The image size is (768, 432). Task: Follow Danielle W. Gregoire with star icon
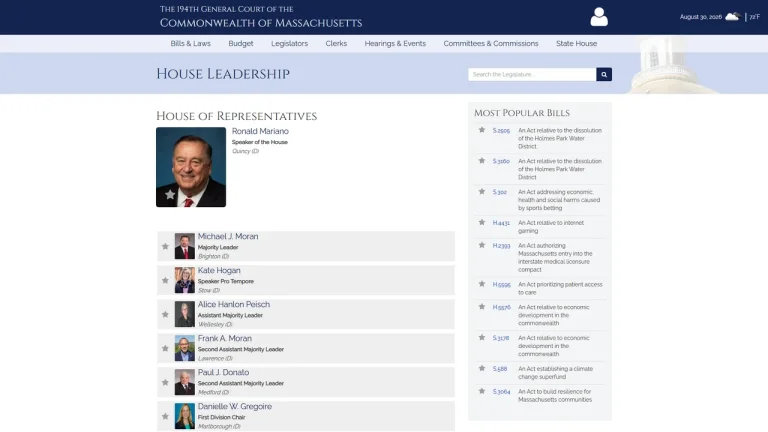pos(165,416)
